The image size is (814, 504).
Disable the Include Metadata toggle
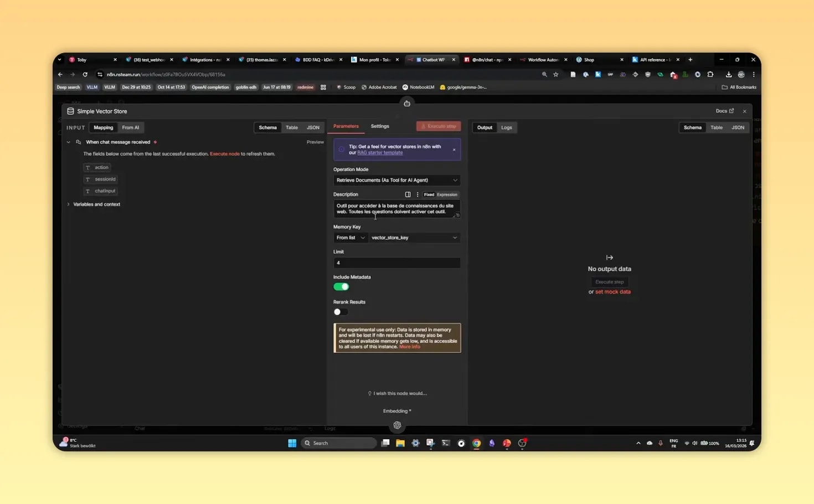pyautogui.click(x=341, y=286)
